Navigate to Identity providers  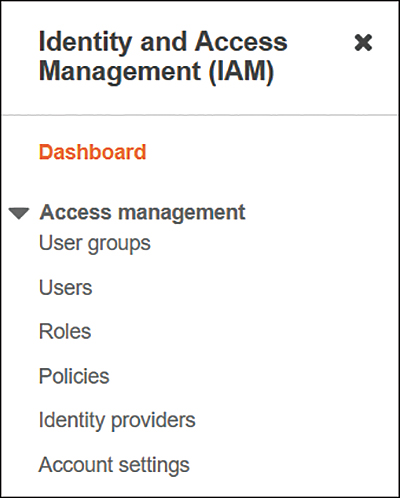pyautogui.click(x=117, y=420)
